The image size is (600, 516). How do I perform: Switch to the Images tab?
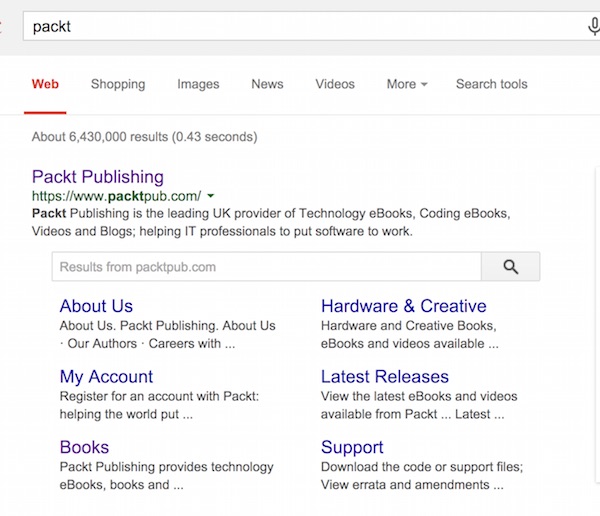pyautogui.click(x=198, y=84)
